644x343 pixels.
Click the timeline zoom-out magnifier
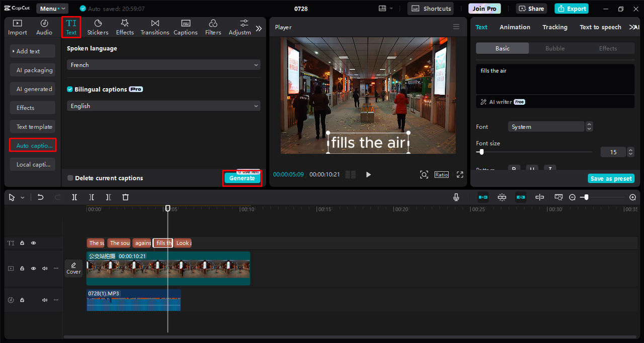[x=572, y=197]
